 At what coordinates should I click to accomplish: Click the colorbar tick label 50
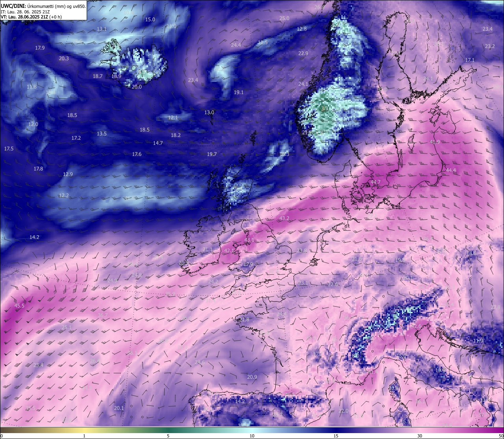(x=501, y=436)
